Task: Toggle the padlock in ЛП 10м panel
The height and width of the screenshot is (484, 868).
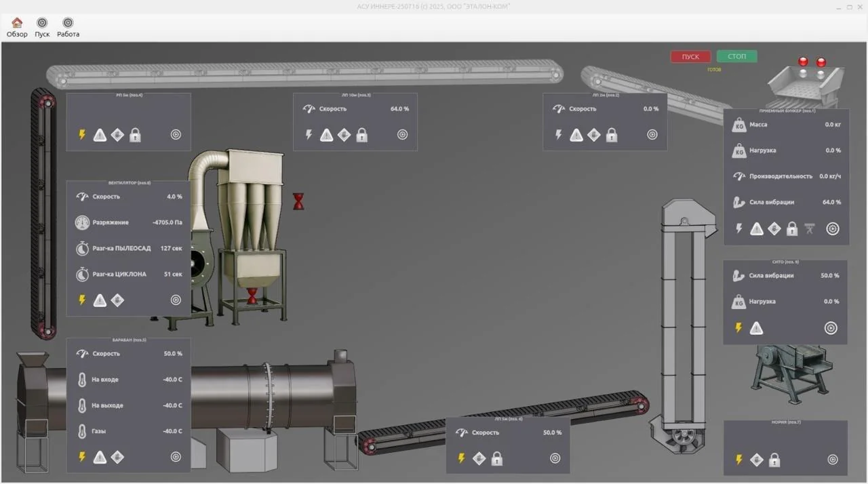Action: pyautogui.click(x=361, y=135)
